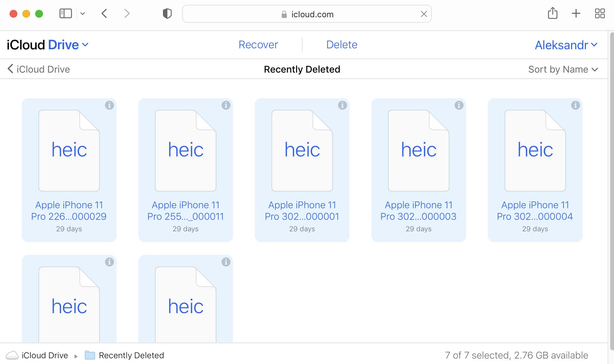This screenshot has height=364, width=614.
Task: Click '29 days' under Pro 302...000001
Action: [302, 229]
